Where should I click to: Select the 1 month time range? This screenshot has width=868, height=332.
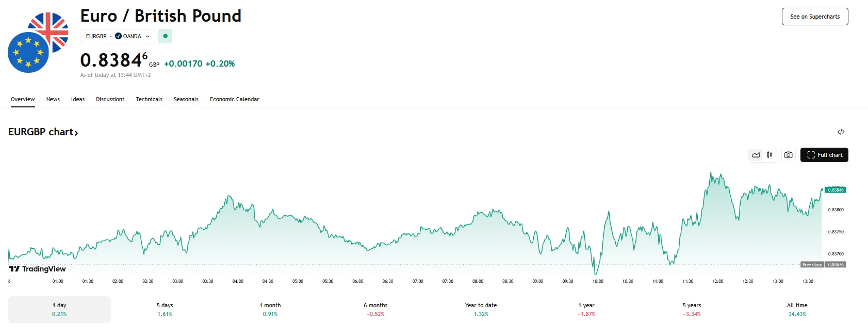tap(270, 309)
